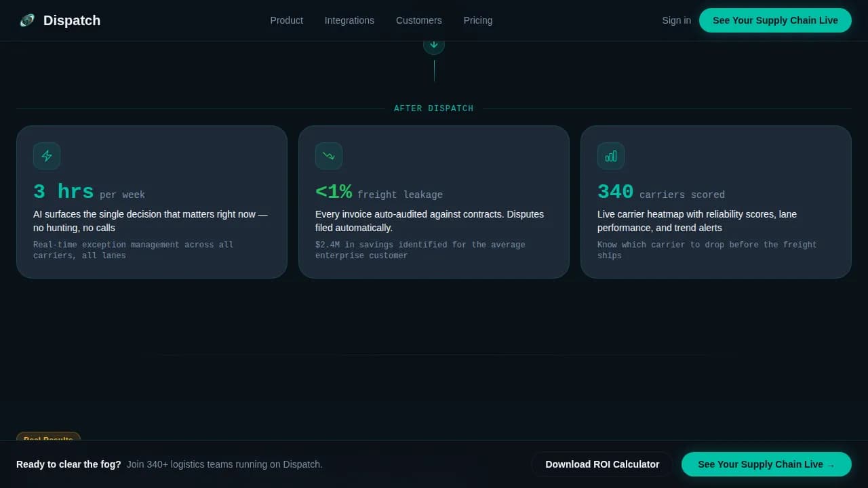The height and width of the screenshot is (488, 868).
Task: Click the AFTER DISPATCH section label
Action: point(434,108)
